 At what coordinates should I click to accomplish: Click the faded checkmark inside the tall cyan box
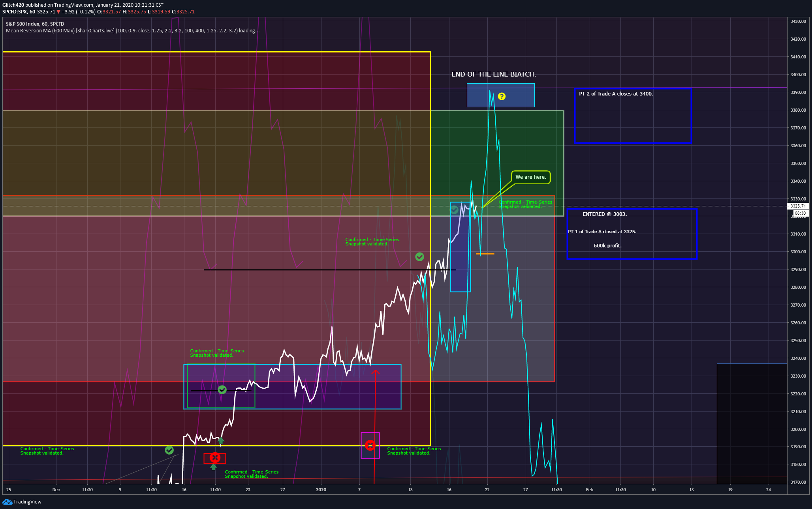pyautogui.click(x=454, y=210)
